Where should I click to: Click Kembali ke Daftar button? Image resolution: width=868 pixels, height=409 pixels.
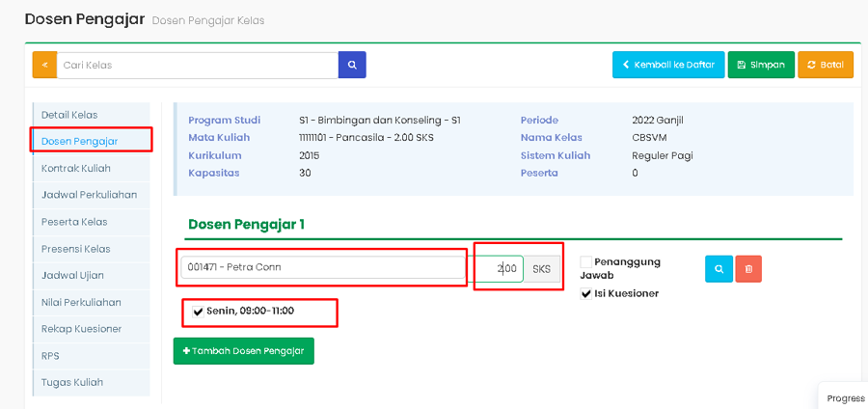point(667,65)
